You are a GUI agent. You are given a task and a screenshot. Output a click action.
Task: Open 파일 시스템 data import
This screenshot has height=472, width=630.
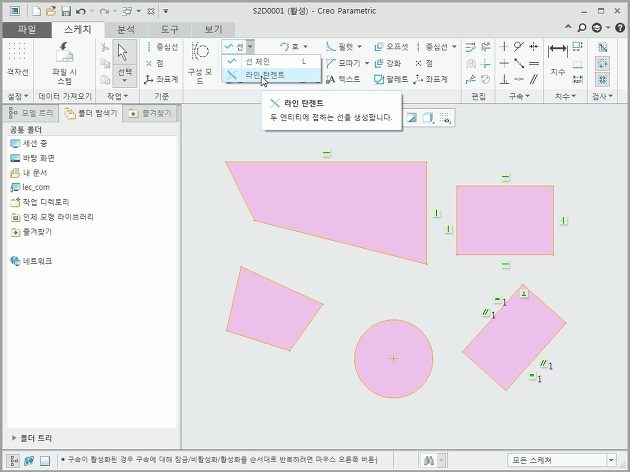[x=64, y=63]
